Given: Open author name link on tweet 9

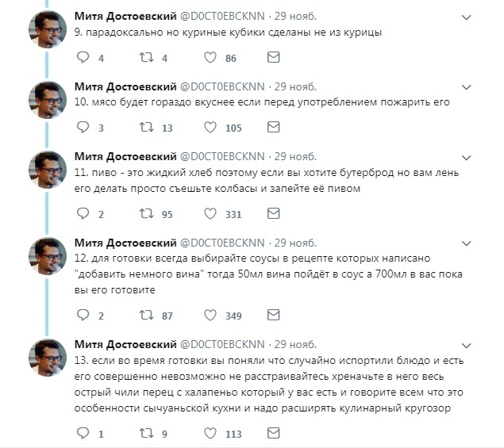Looking at the screenshot, I should pyautogui.click(x=125, y=15).
